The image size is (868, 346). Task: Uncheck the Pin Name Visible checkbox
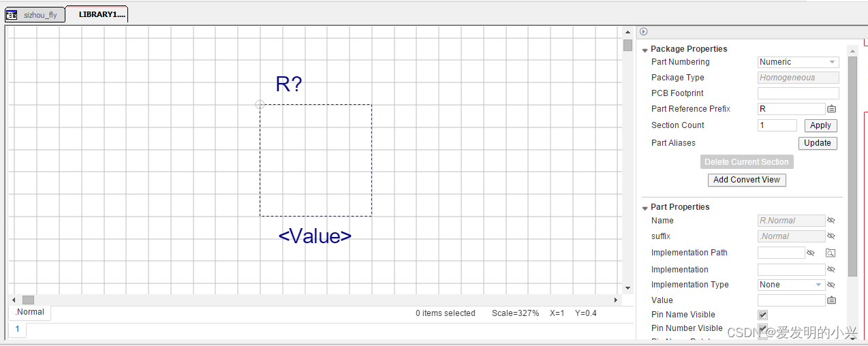(x=762, y=315)
